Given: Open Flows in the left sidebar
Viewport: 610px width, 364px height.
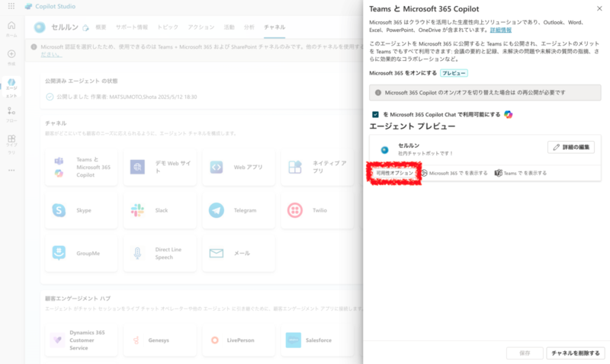Looking at the screenshot, I should point(11,115).
